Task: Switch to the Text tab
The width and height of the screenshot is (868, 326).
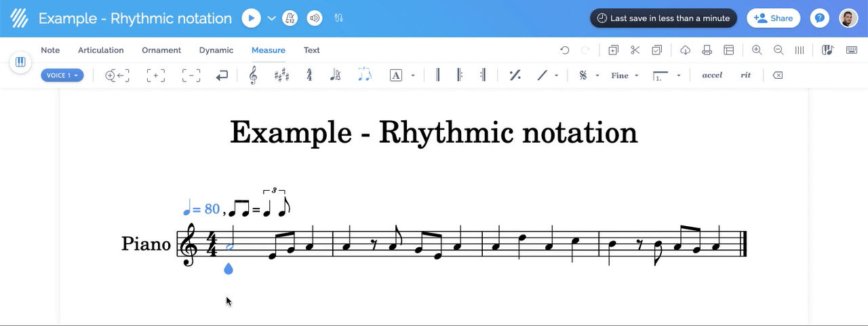Action: [x=312, y=50]
